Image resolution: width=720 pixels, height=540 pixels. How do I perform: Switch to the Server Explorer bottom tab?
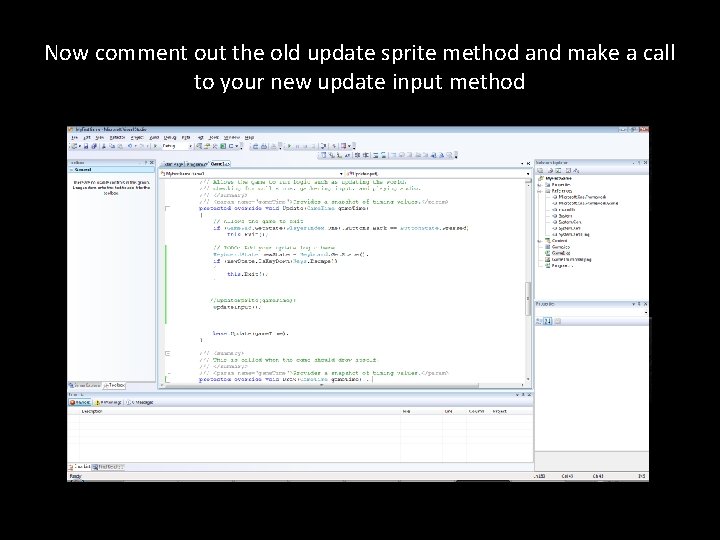[x=85, y=385]
